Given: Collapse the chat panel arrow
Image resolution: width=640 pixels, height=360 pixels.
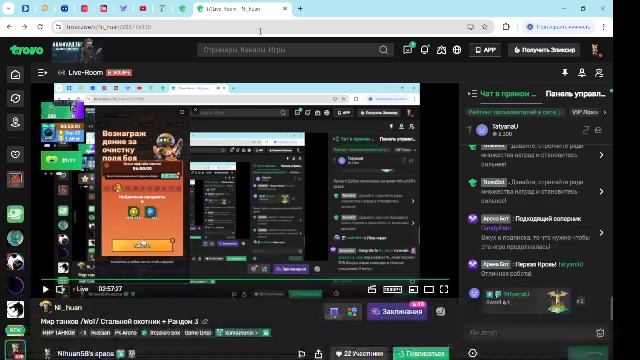Looking at the screenshot, I should point(472,94).
